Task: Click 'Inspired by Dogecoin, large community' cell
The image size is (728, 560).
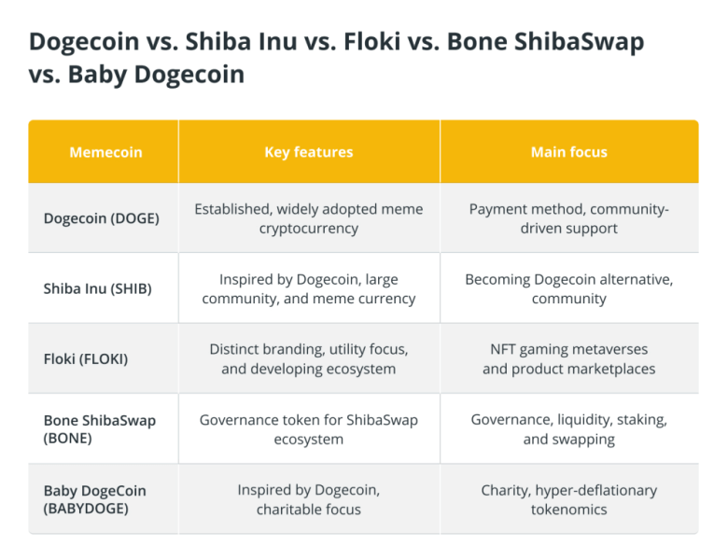Action: pyautogui.click(x=309, y=288)
